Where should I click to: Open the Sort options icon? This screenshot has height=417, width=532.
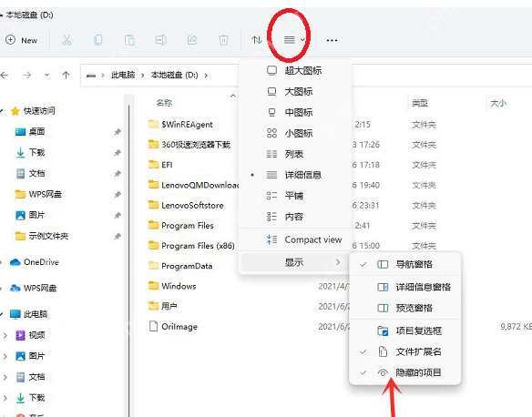[257, 40]
